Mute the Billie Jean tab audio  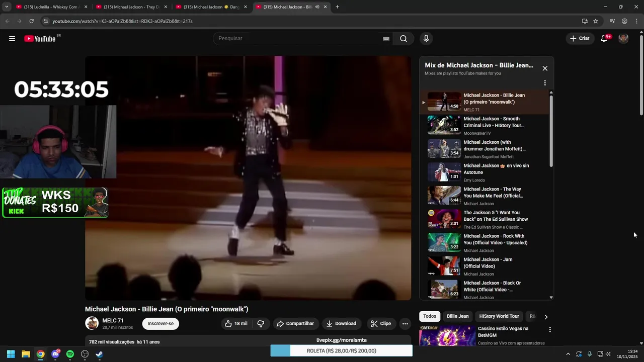[317, 7]
